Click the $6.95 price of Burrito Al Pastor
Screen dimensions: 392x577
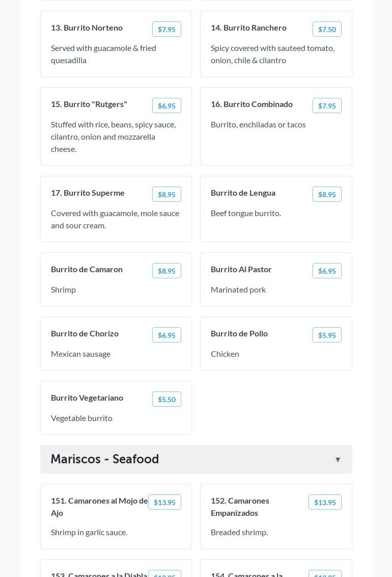(327, 271)
